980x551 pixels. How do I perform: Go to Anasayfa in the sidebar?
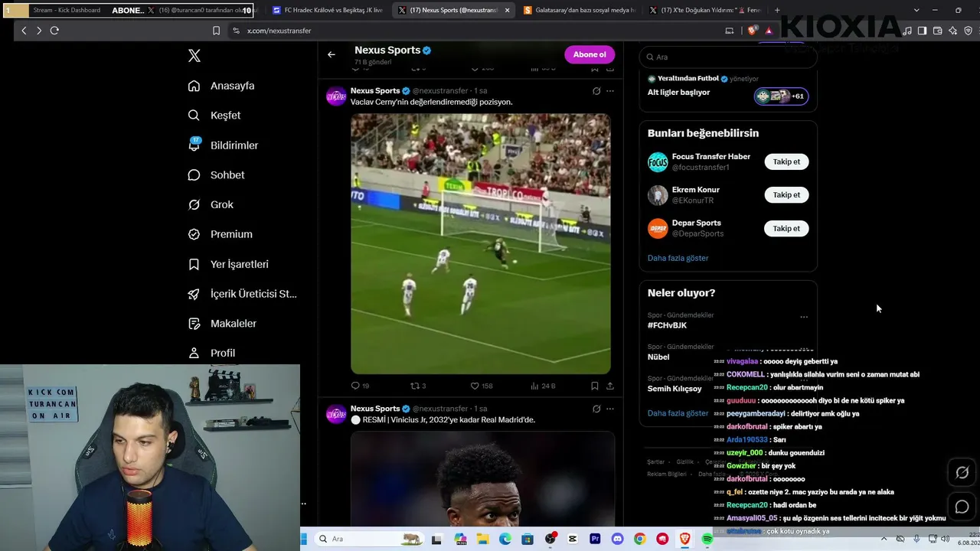pyautogui.click(x=221, y=86)
